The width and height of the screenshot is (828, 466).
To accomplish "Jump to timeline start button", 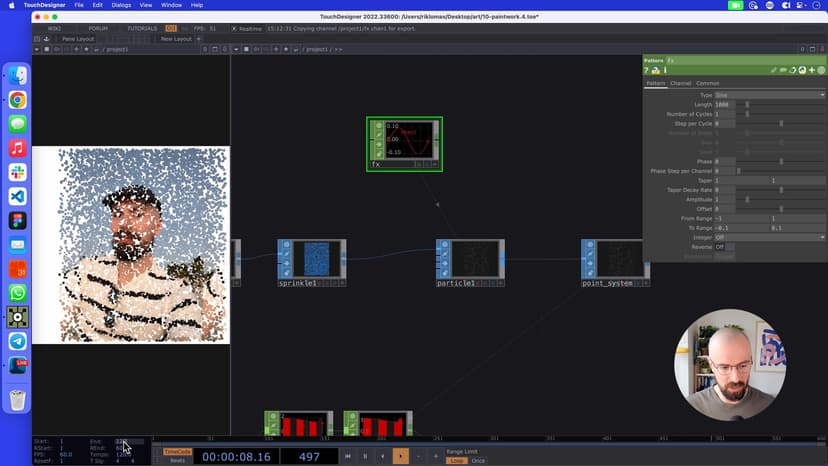I will [348, 456].
